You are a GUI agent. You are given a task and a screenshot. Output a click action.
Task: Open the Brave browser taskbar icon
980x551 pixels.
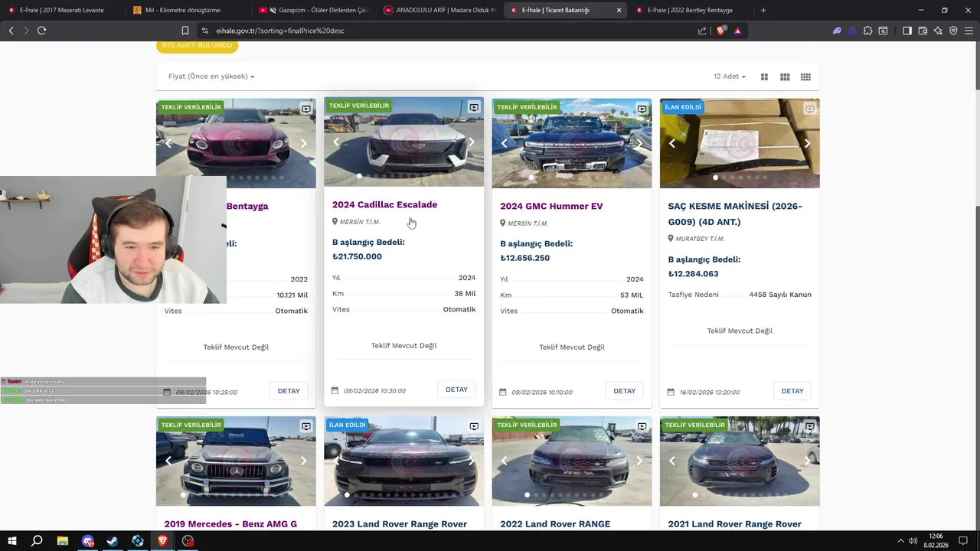click(x=162, y=541)
